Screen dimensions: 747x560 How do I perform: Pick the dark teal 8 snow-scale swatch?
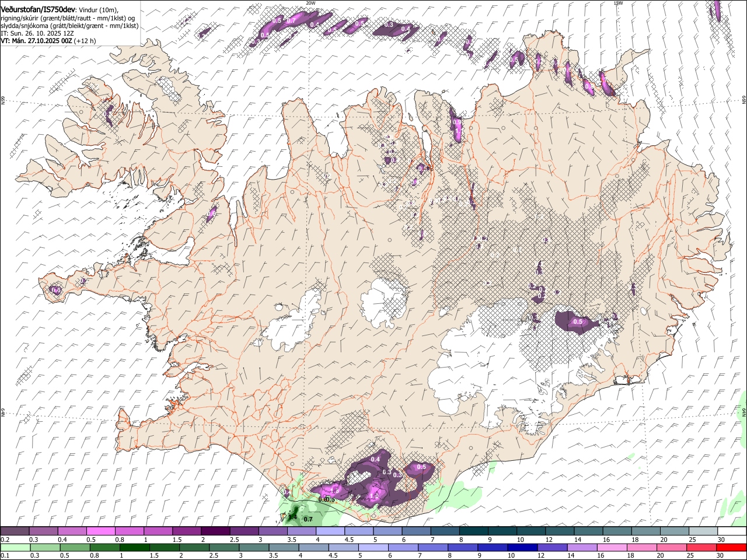tap(473, 531)
